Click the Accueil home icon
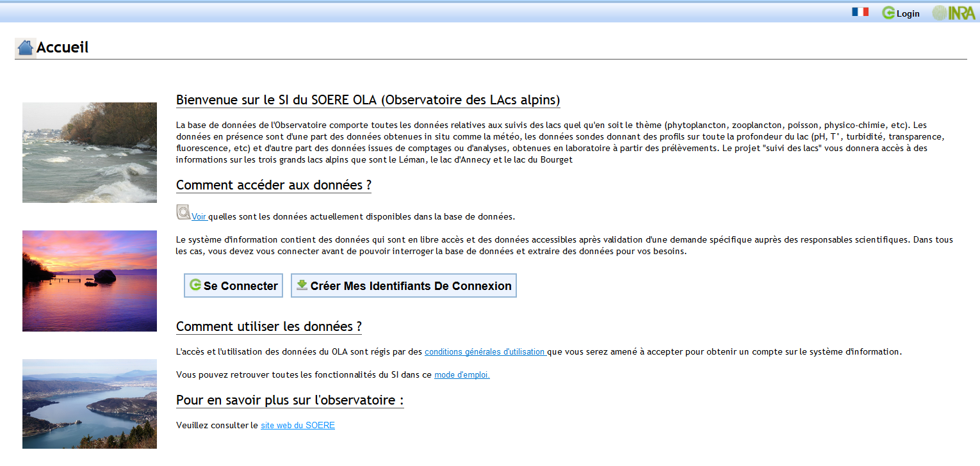This screenshot has width=980, height=466. (26, 47)
